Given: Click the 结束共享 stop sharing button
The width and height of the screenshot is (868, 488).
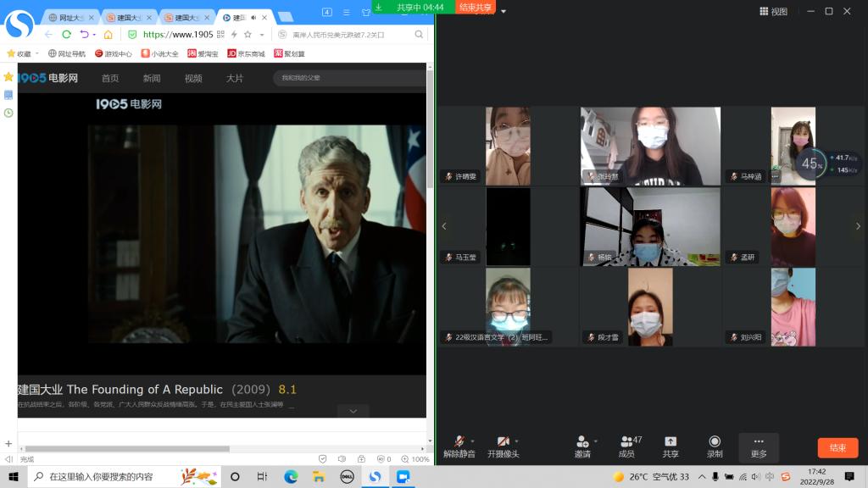Looking at the screenshot, I should 476,7.
